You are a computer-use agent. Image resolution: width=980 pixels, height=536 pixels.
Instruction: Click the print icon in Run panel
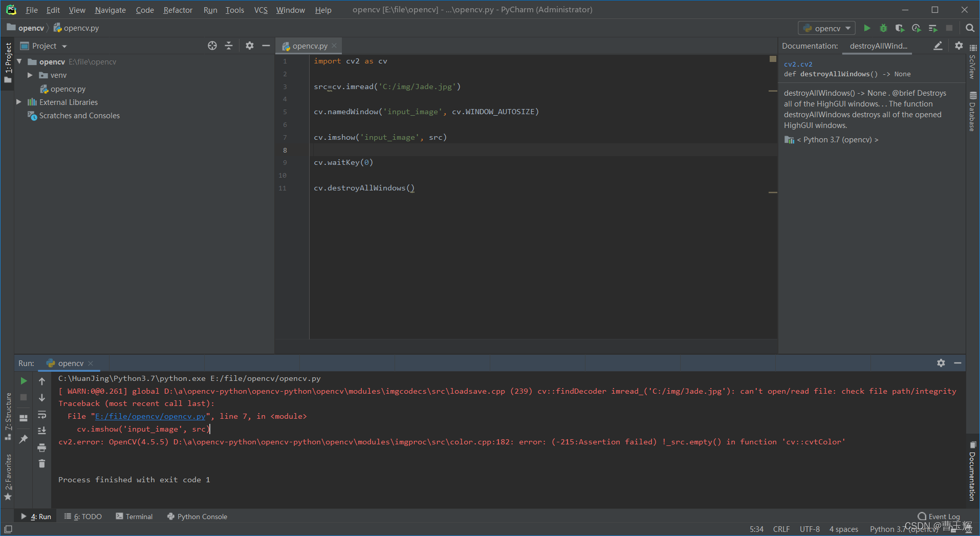pyautogui.click(x=42, y=447)
